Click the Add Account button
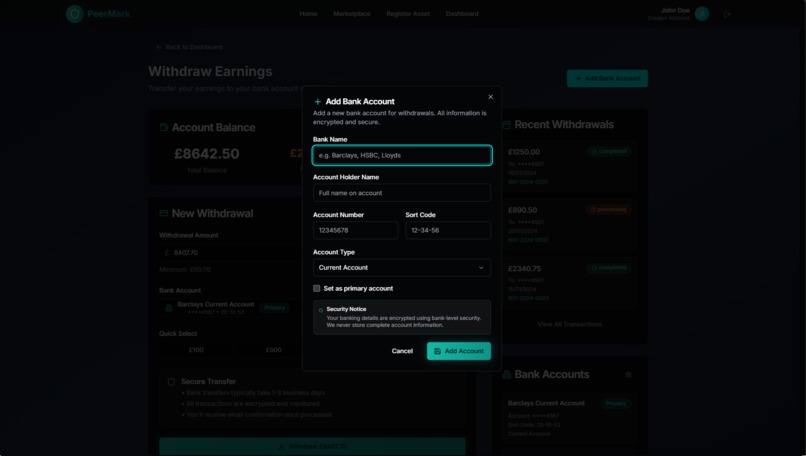The height and width of the screenshot is (456, 806). (459, 351)
